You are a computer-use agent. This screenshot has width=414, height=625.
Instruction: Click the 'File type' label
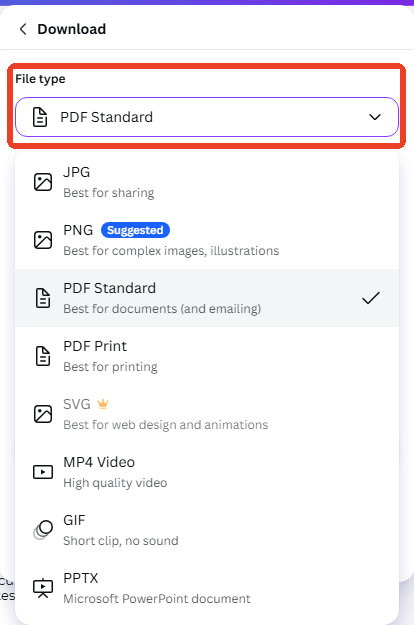(x=40, y=79)
